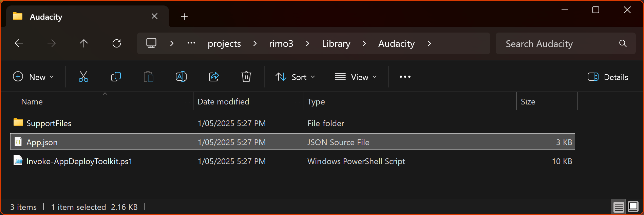Expand chevron after projects breadcrumb
644x215 pixels.
255,43
